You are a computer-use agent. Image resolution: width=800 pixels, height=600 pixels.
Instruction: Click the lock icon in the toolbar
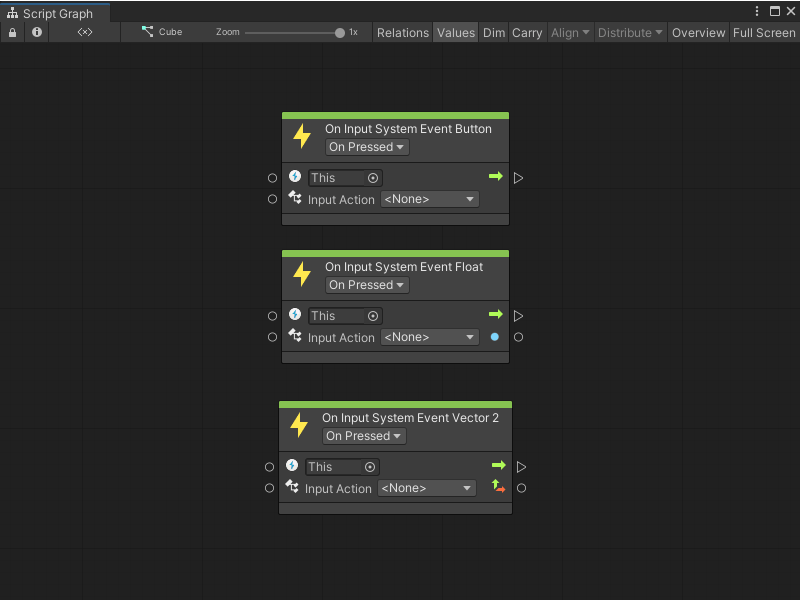(x=12, y=32)
